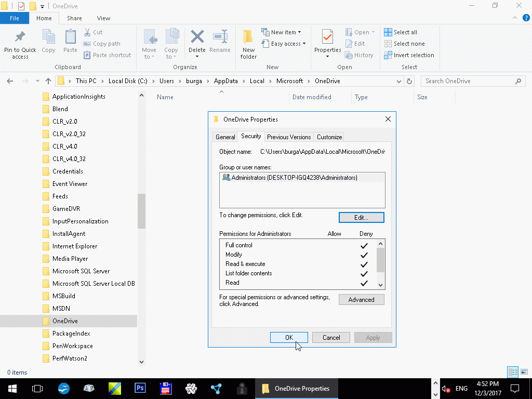Switch to large icons view
The image size is (532, 399).
[x=524, y=372]
